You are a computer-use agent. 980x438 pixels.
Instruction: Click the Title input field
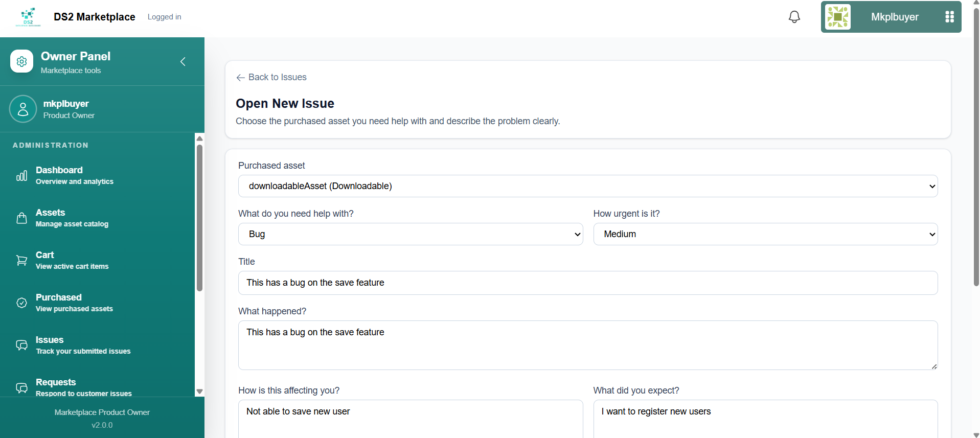(588, 283)
